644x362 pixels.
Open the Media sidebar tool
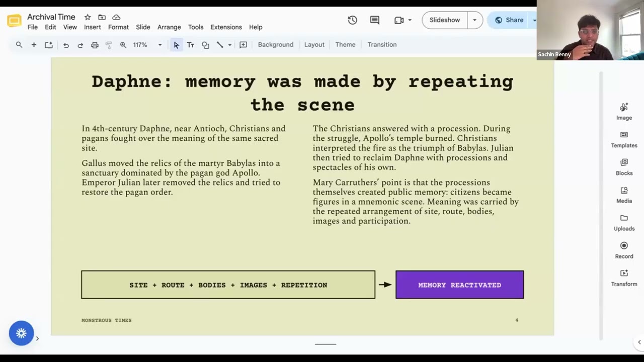tap(624, 195)
